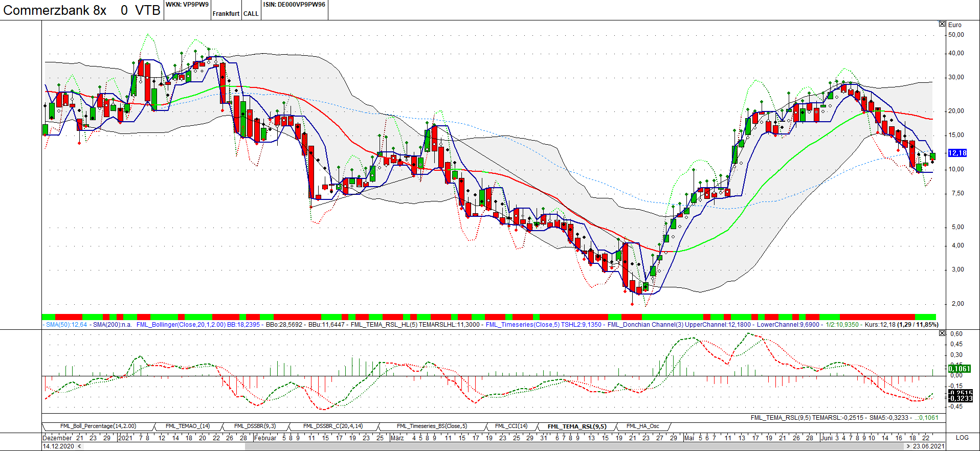Click the Commerzbank 8x title text
The height and width of the screenshot is (451, 980).
pyautogui.click(x=55, y=10)
